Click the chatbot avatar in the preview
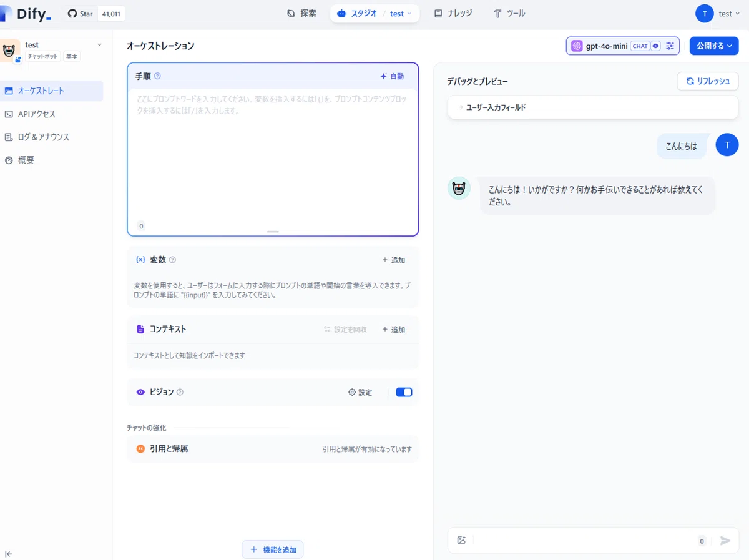This screenshot has width=749, height=560. [x=459, y=188]
